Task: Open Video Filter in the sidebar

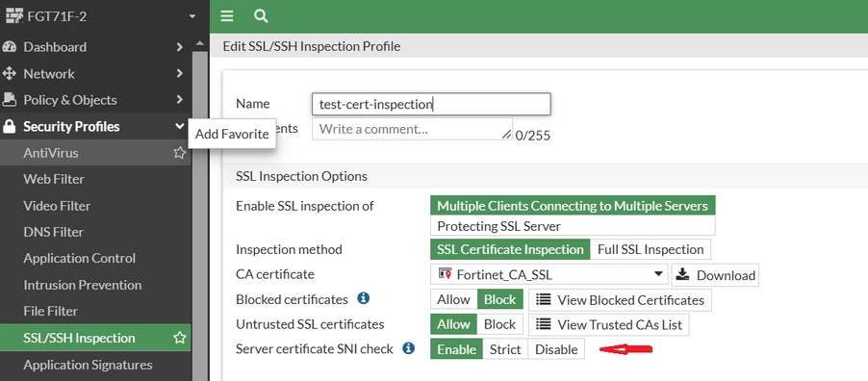Action: pos(95,206)
